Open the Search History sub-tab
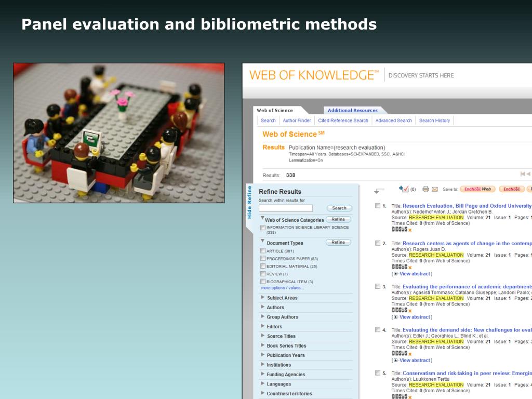The image size is (532, 399). pyautogui.click(x=434, y=121)
